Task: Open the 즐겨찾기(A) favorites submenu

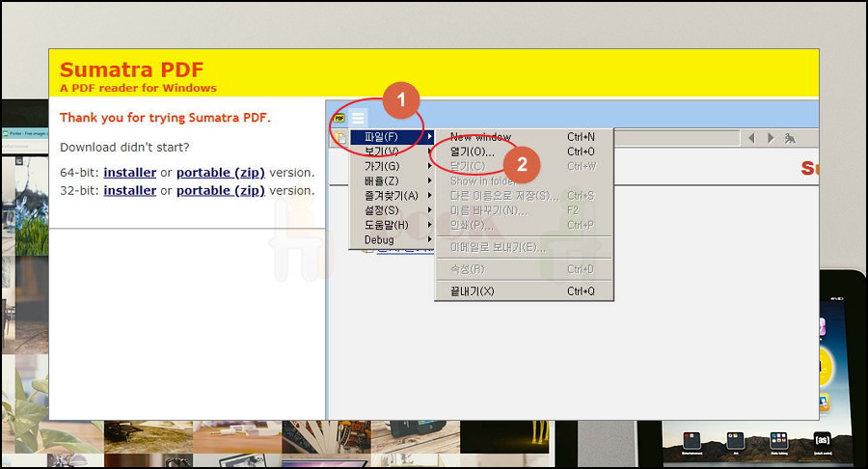Action: coord(392,196)
